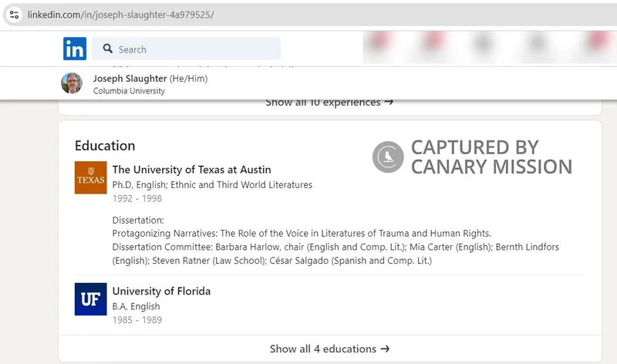Open The University of Texas at Austin link
This screenshot has width=617, height=364.
tap(191, 170)
